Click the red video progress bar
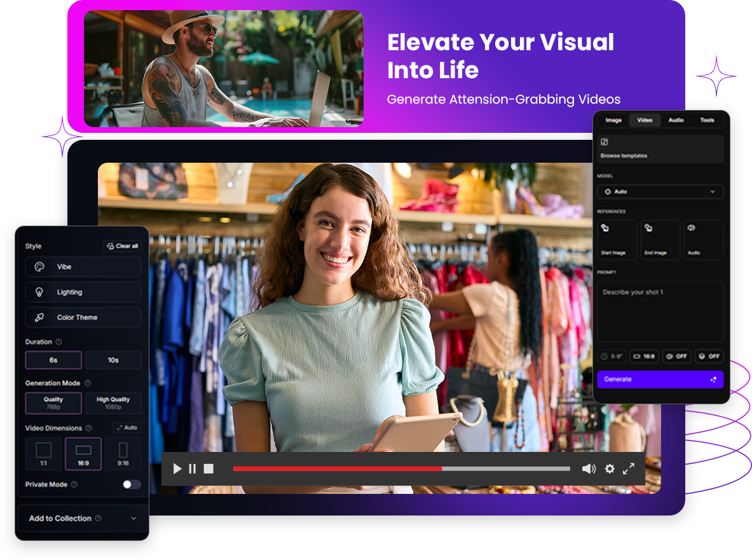The width and height of the screenshot is (752, 560). click(337, 469)
